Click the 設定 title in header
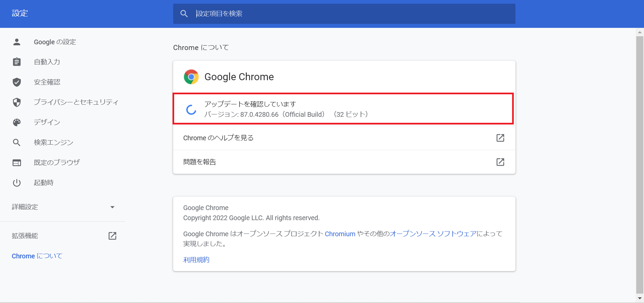 [x=20, y=13]
